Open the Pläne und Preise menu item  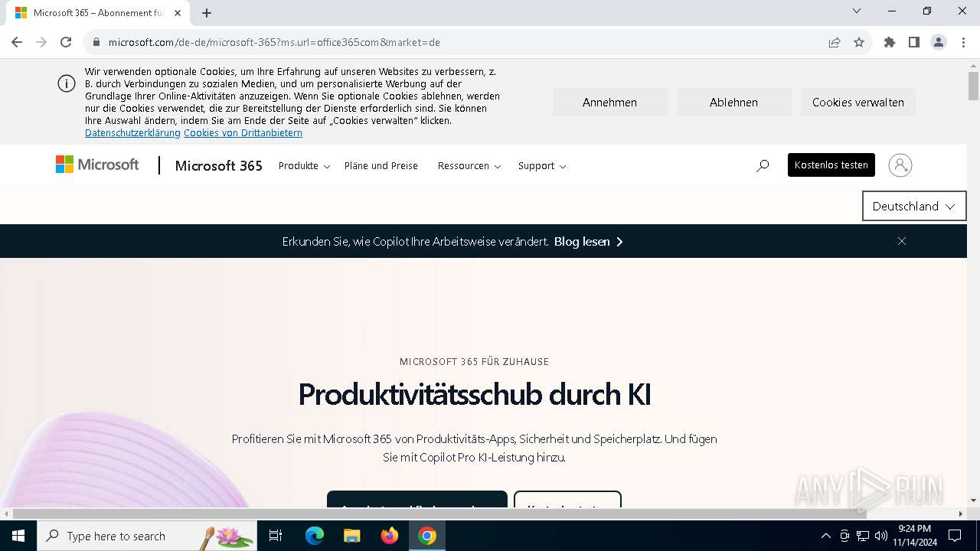[x=381, y=165]
